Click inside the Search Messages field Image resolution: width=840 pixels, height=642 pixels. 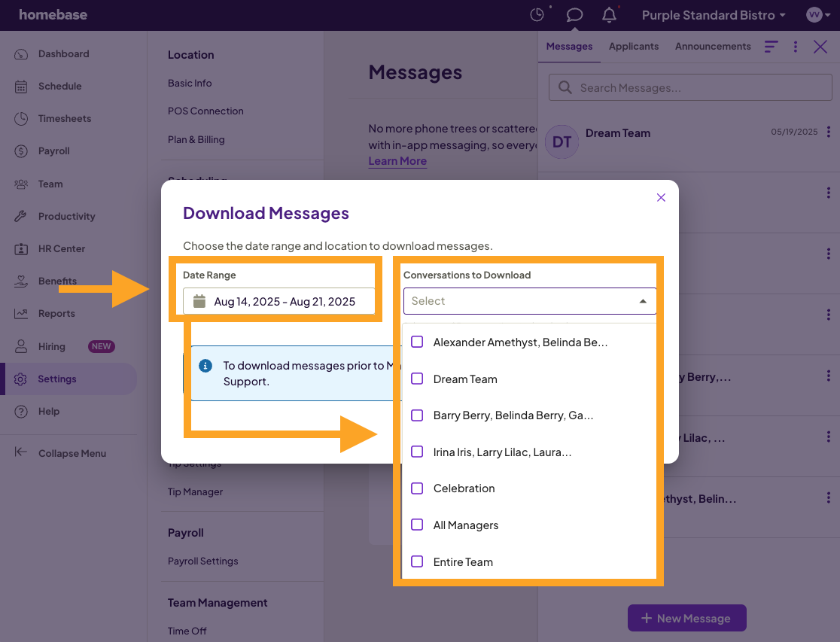pos(689,87)
